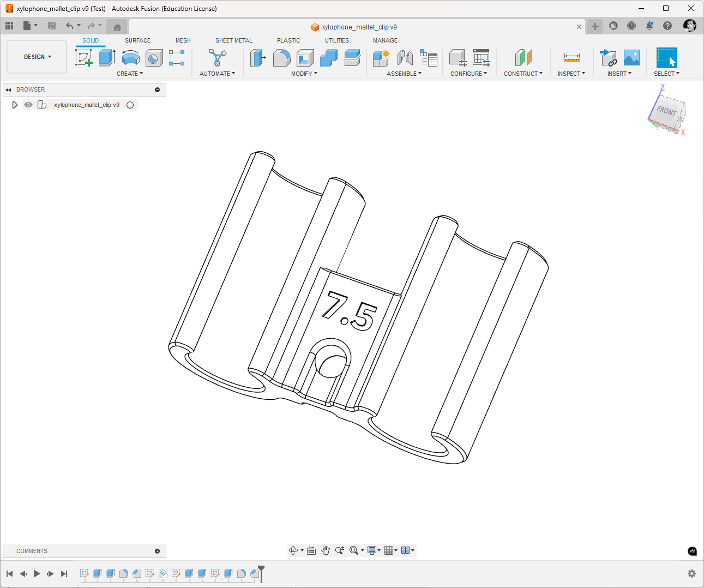Switch to the Sheet Metal tab
This screenshot has height=588, width=704.
233,40
